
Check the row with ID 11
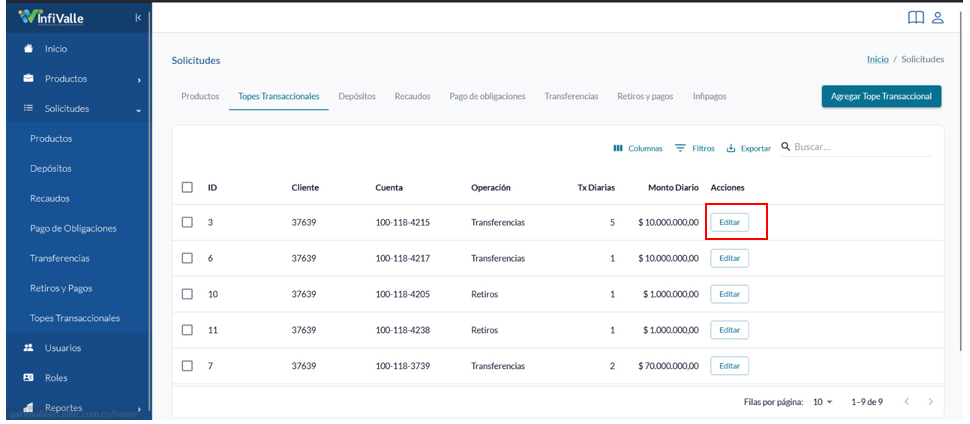click(187, 330)
